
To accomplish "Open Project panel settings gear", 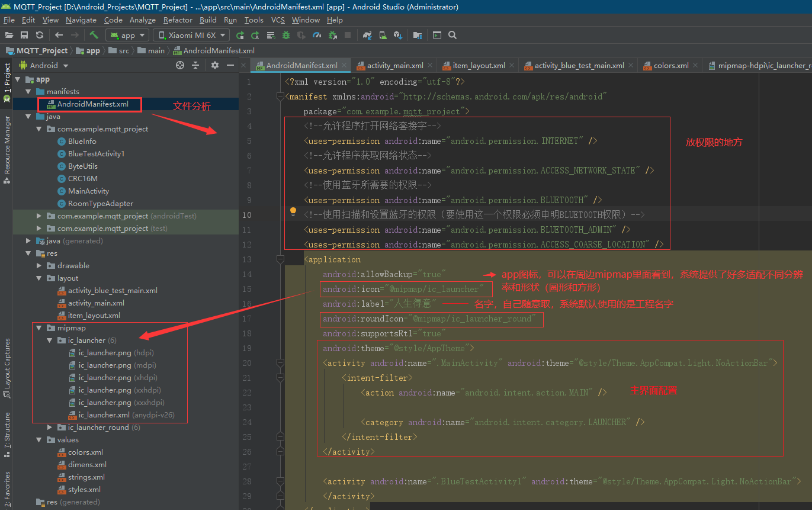I will pos(215,65).
